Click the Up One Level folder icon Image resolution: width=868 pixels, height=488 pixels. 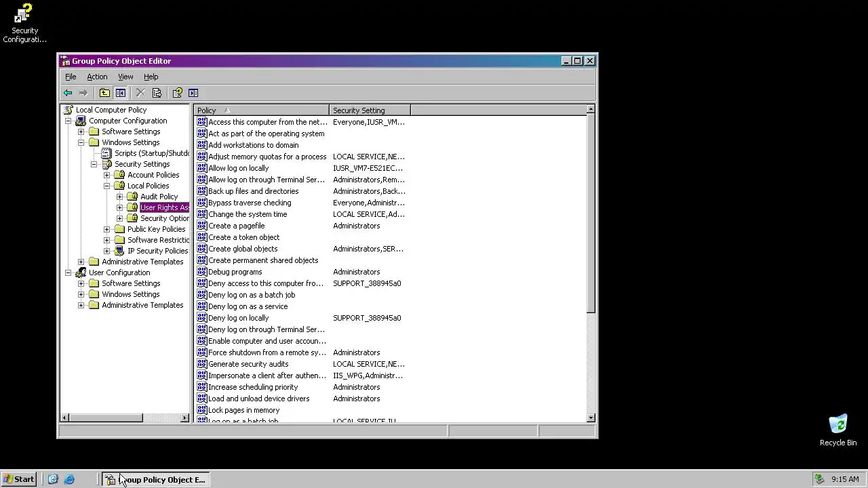(104, 93)
